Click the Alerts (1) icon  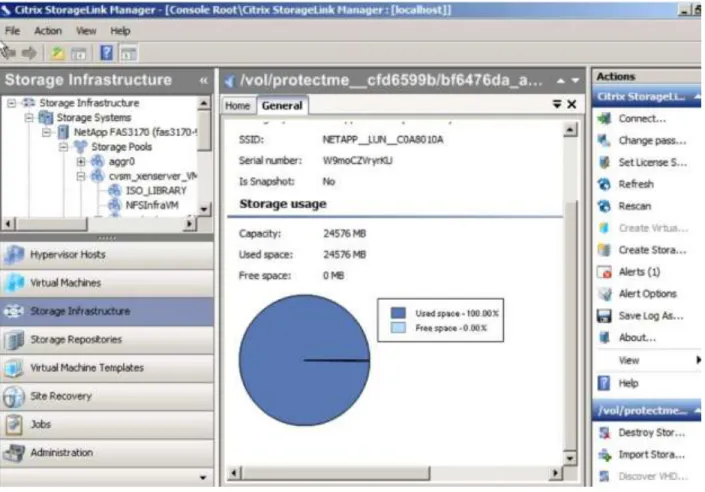tap(604, 272)
